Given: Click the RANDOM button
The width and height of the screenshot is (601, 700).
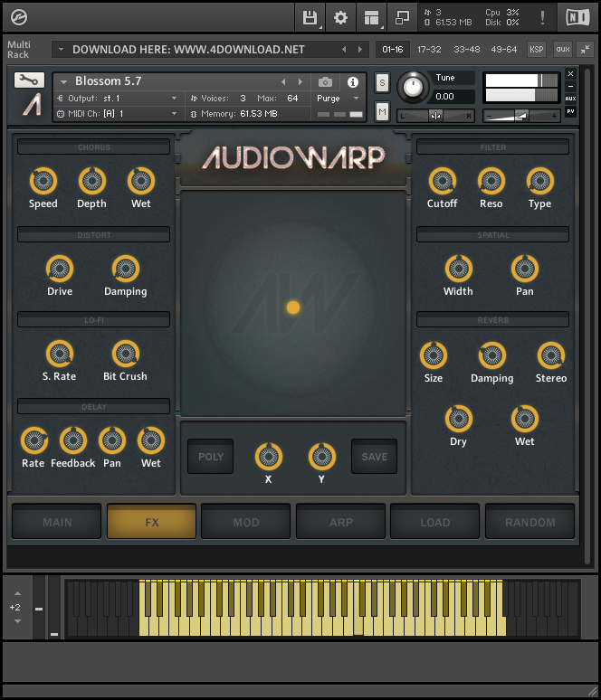Looking at the screenshot, I should click(x=530, y=522).
